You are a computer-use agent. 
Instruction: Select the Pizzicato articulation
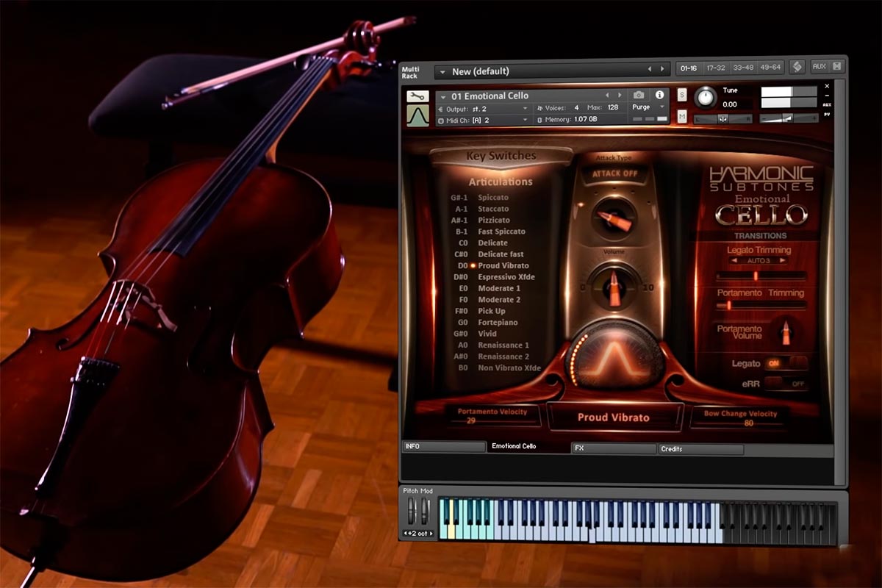point(494,220)
